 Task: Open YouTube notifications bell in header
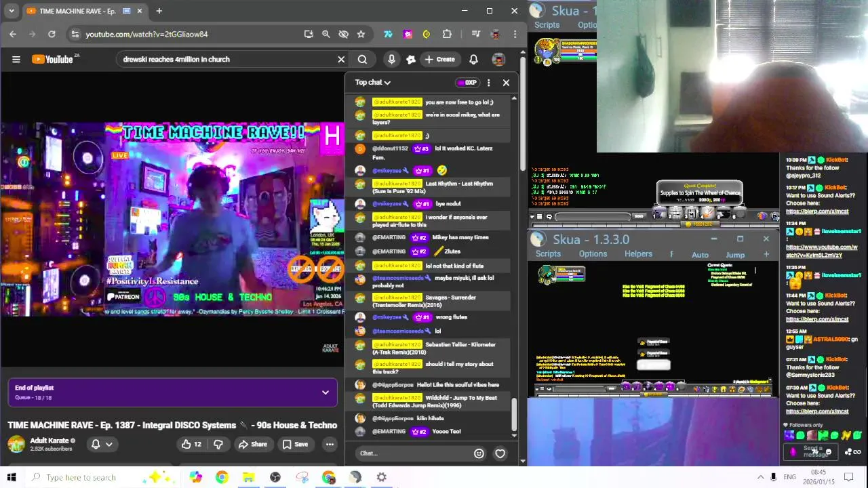click(x=473, y=60)
